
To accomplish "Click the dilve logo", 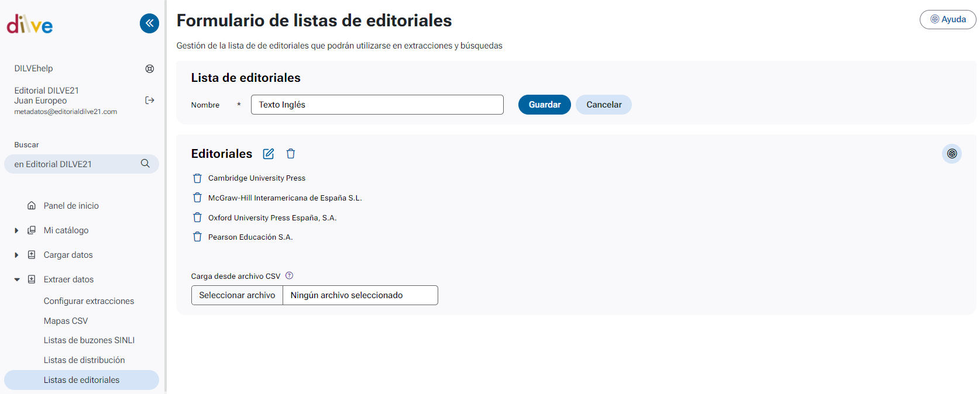I will click(x=30, y=25).
